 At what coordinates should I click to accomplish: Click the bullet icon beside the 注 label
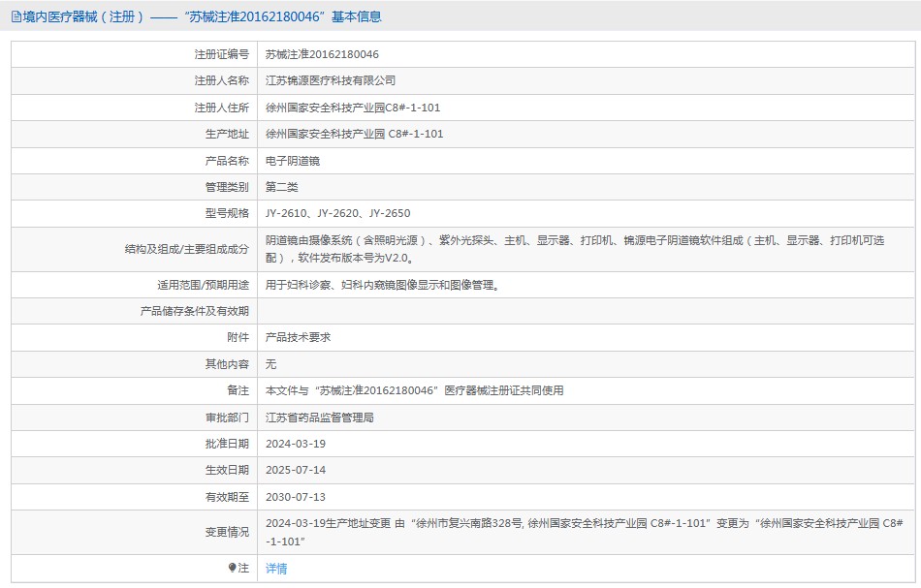click(233, 569)
